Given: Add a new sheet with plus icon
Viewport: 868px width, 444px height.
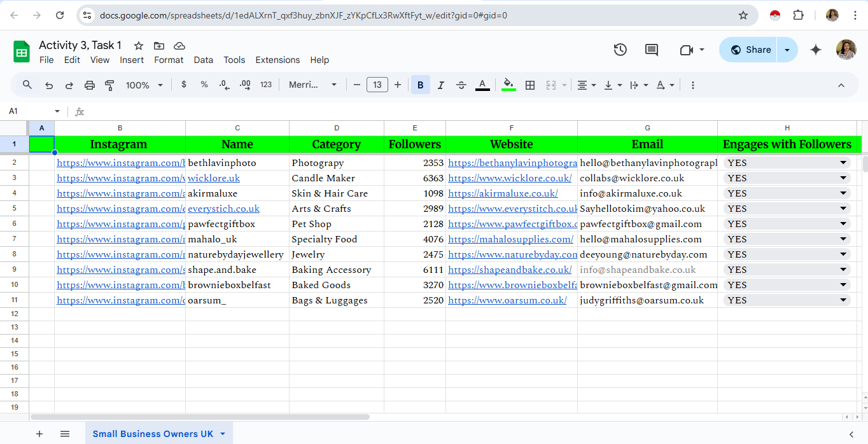Looking at the screenshot, I should tap(39, 434).
